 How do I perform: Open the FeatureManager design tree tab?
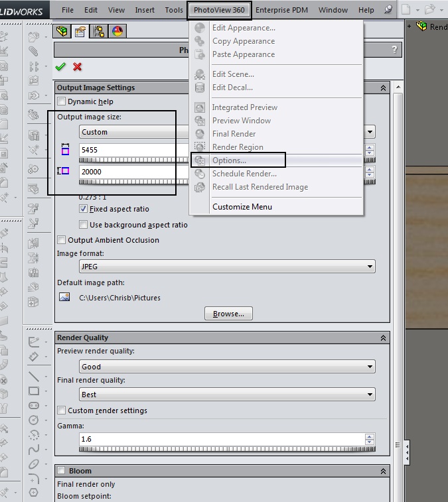(62, 31)
